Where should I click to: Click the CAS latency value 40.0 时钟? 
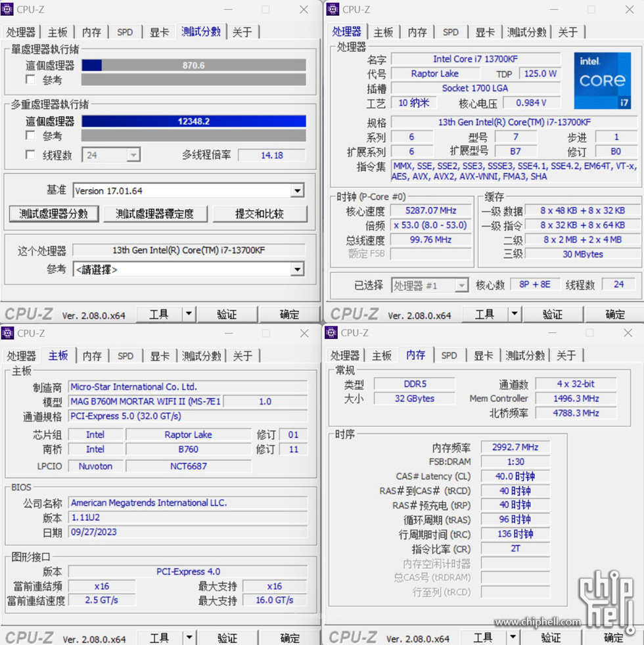pos(515,476)
